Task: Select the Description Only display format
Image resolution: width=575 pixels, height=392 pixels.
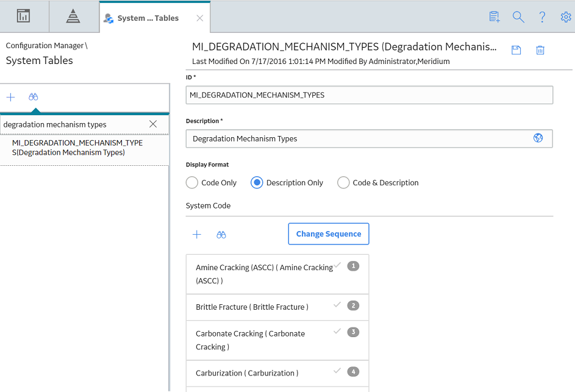Action: 257,183
